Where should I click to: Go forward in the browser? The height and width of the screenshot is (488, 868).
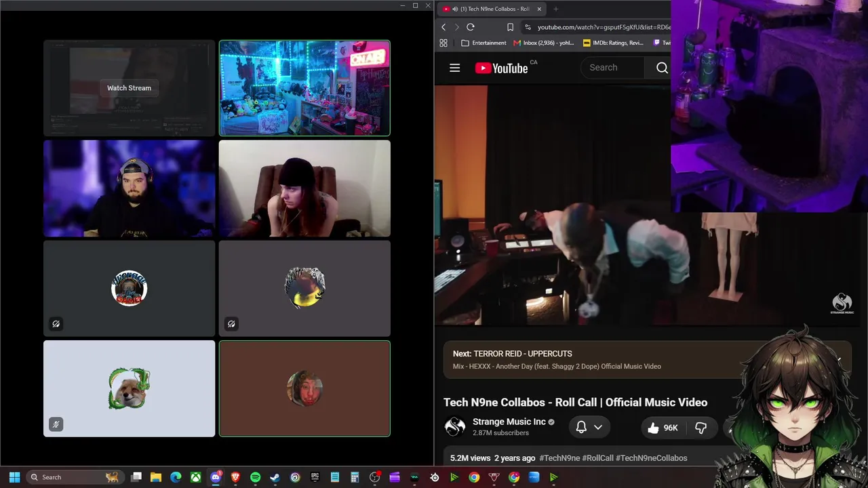456,27
